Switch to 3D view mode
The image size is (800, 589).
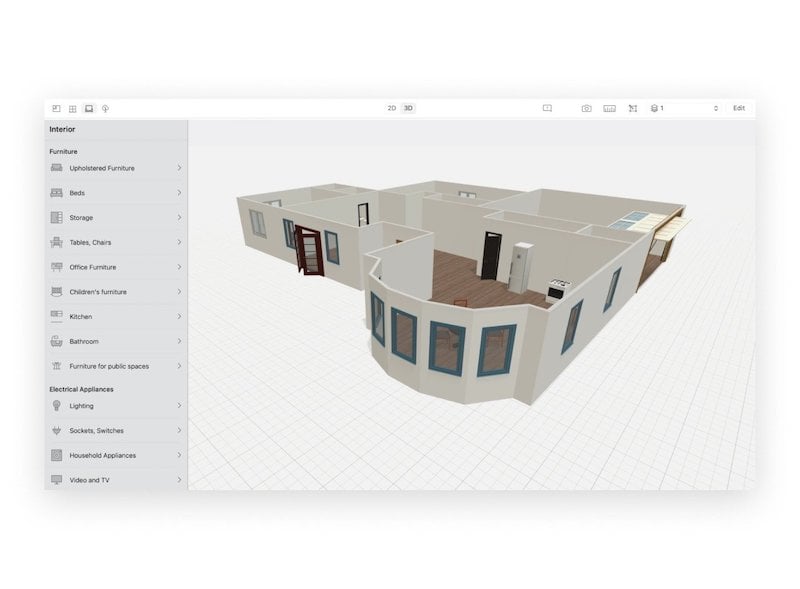[x=408, y=108]
